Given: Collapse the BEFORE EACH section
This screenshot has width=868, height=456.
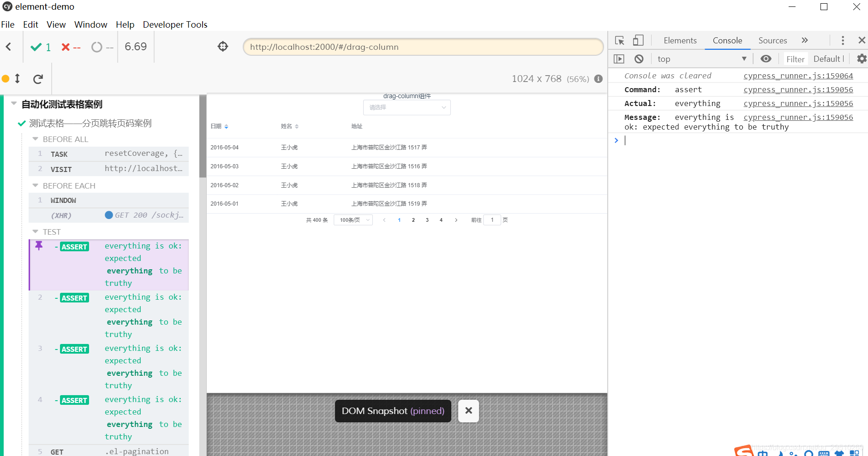Looking at the screenshot, I should click(35, 185).
